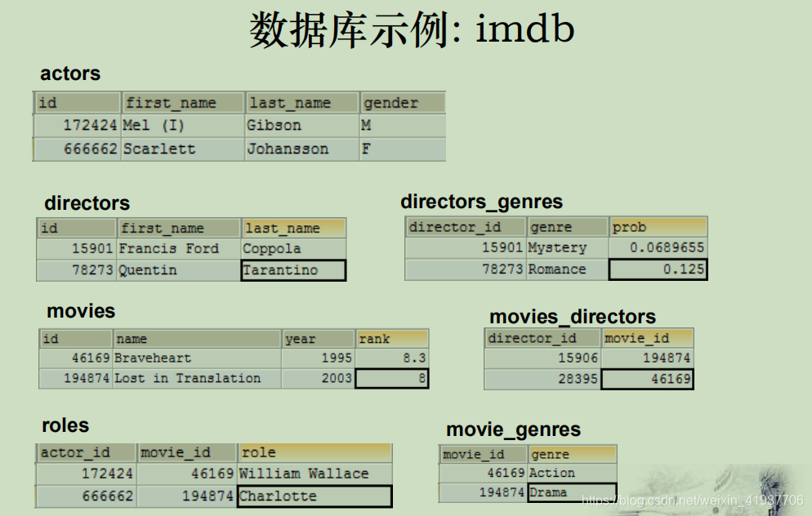Select 46169 in the movies table
The width and height of the screenshot is (812, 516).
click(76, 358)
